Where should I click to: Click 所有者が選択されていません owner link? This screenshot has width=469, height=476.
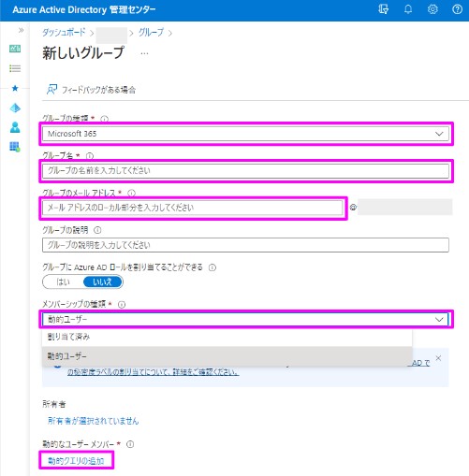94,421
